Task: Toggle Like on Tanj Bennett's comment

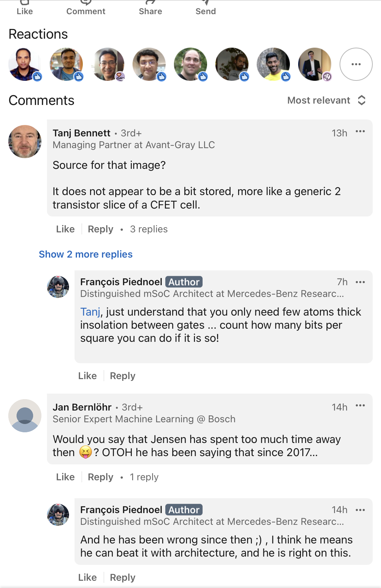Action: click(x=65, y=229)
